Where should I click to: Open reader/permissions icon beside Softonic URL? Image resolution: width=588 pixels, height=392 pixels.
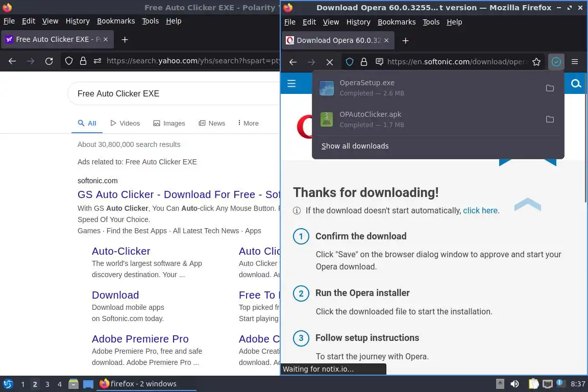(x=380, y=62)
